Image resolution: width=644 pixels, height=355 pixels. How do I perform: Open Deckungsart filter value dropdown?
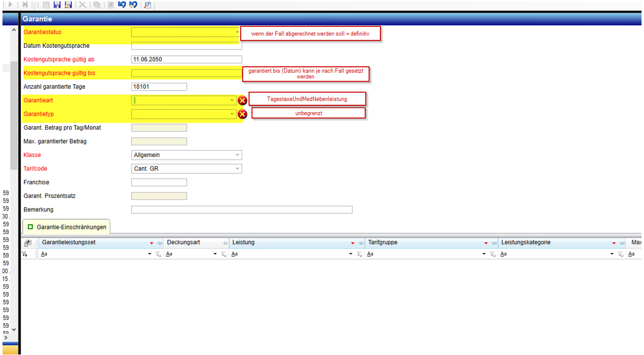215,254
